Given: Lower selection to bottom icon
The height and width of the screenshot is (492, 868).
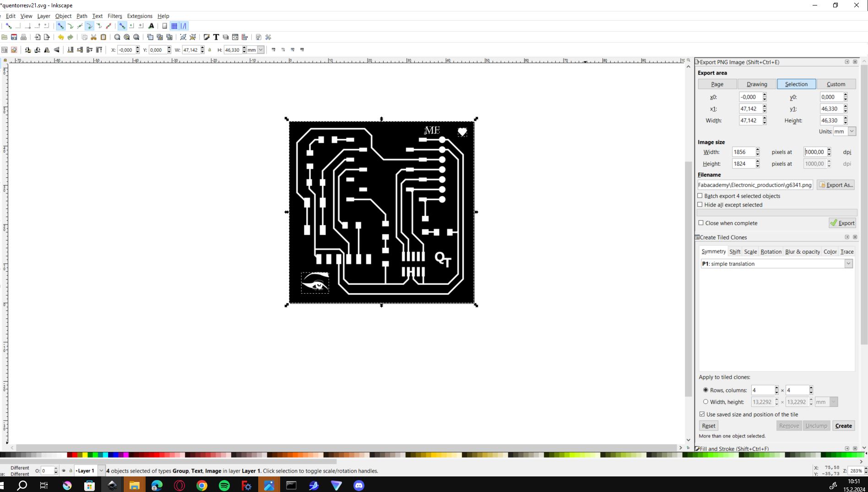Looking at the screenshot, I should [x=71, y=50].
